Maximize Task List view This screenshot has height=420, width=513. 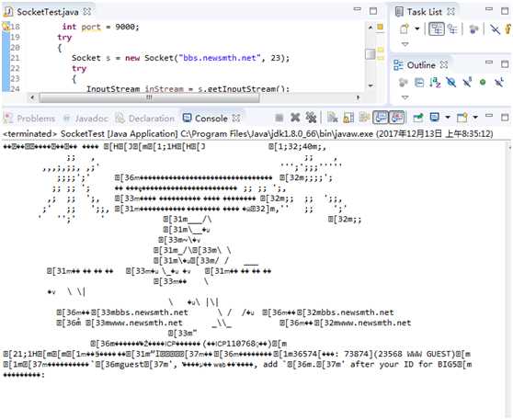pyautogui.click(x=505, y=11)
